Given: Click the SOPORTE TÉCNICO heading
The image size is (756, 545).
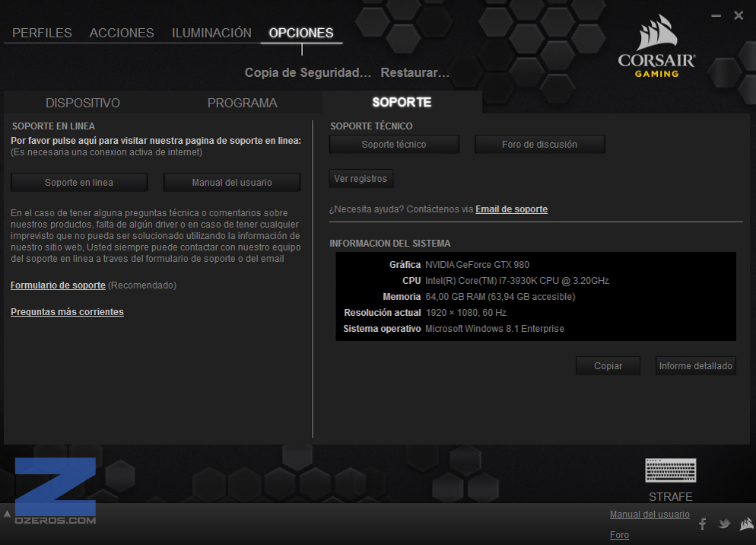Looking at the screenshot, I should (371, 126).
